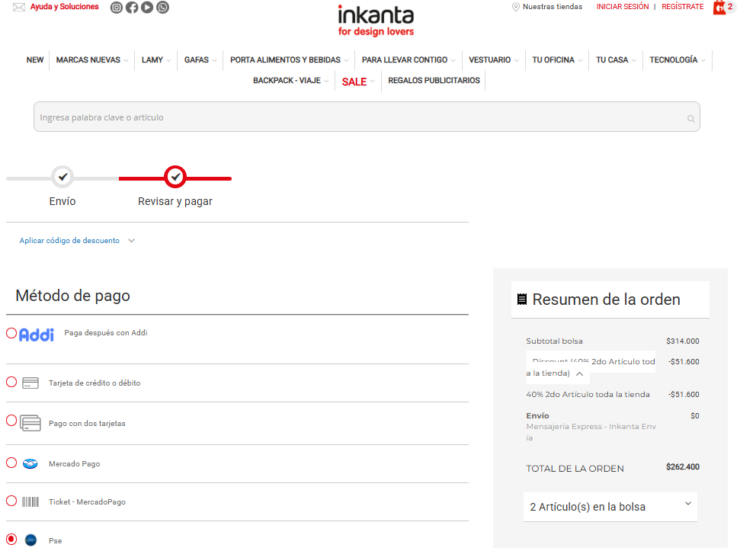The width and height of the screenshot is (756, 551).
Task: Click the receipt icon beside Resumen de la orden
Action: click(x=522, y=300)
